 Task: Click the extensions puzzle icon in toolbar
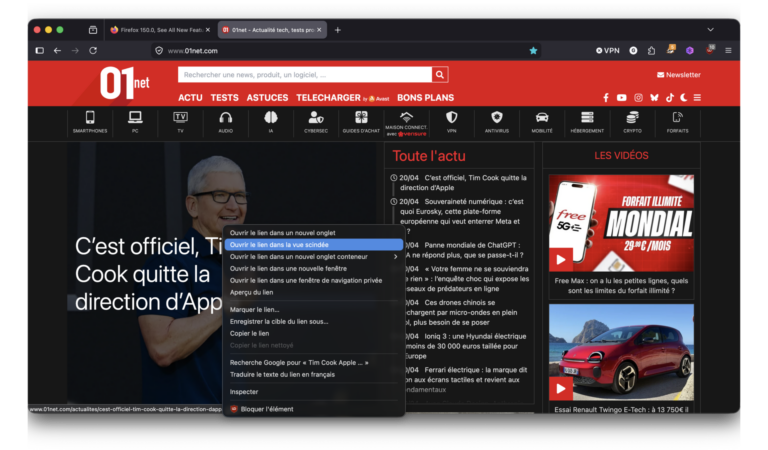click(651, 50)
